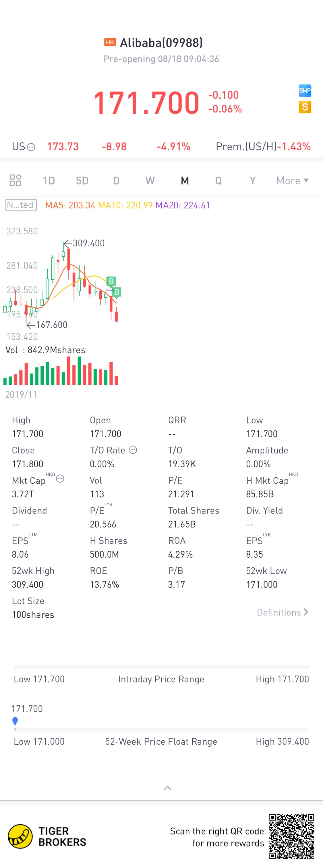Select the W weekly chart tab

[x=150, y=181]
